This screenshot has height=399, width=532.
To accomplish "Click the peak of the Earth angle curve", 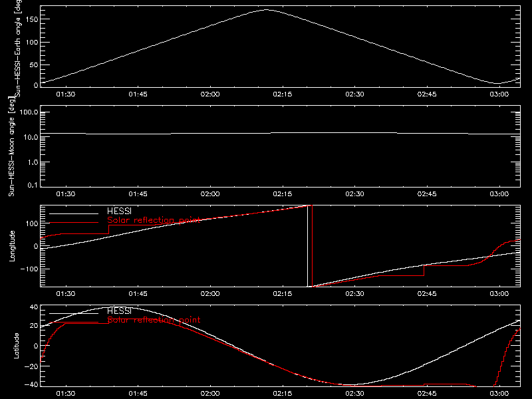I will pos(267,10).
